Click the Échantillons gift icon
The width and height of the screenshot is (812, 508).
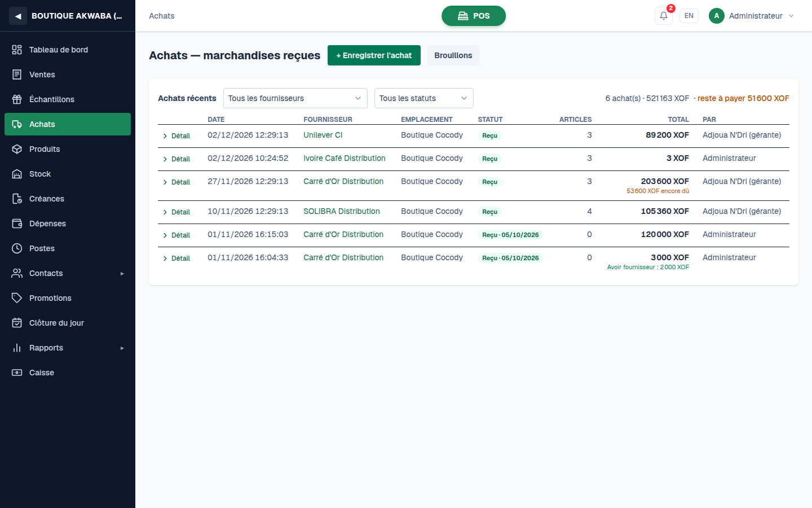(x=17, y=99)
